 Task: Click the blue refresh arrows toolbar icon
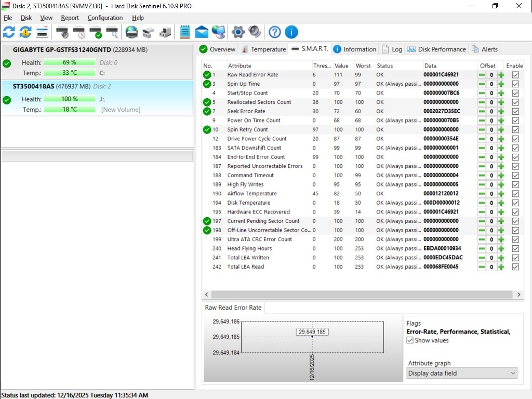pyautogui.click(x=9, y=32)
